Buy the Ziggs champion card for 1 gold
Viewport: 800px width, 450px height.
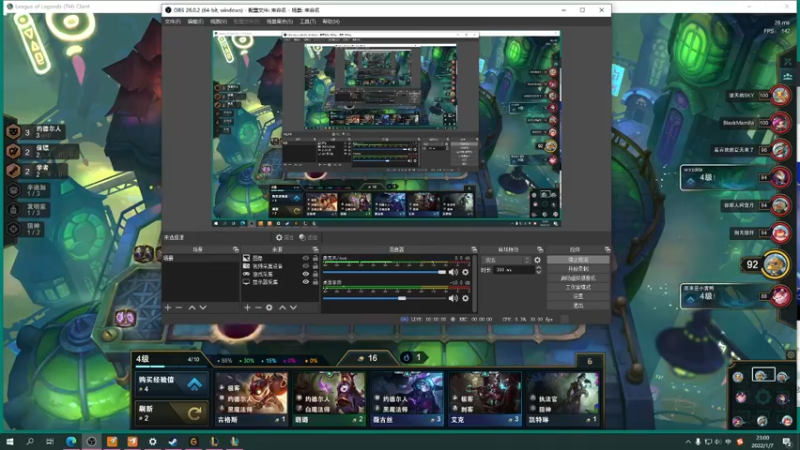252,399
